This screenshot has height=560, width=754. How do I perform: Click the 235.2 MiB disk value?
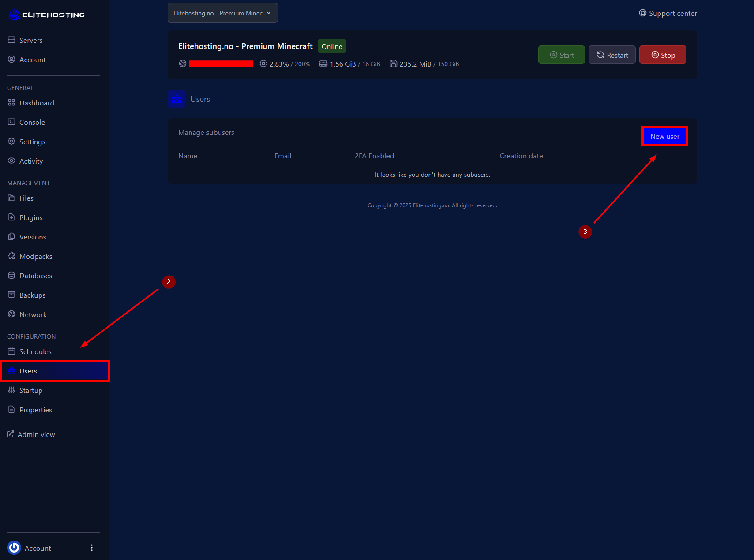pos(415,64)
